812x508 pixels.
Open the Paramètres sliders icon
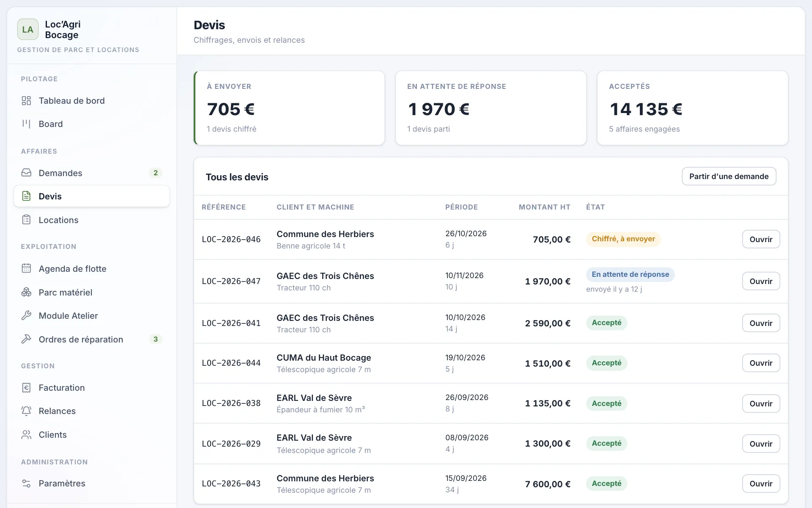[x=26, y=483]
